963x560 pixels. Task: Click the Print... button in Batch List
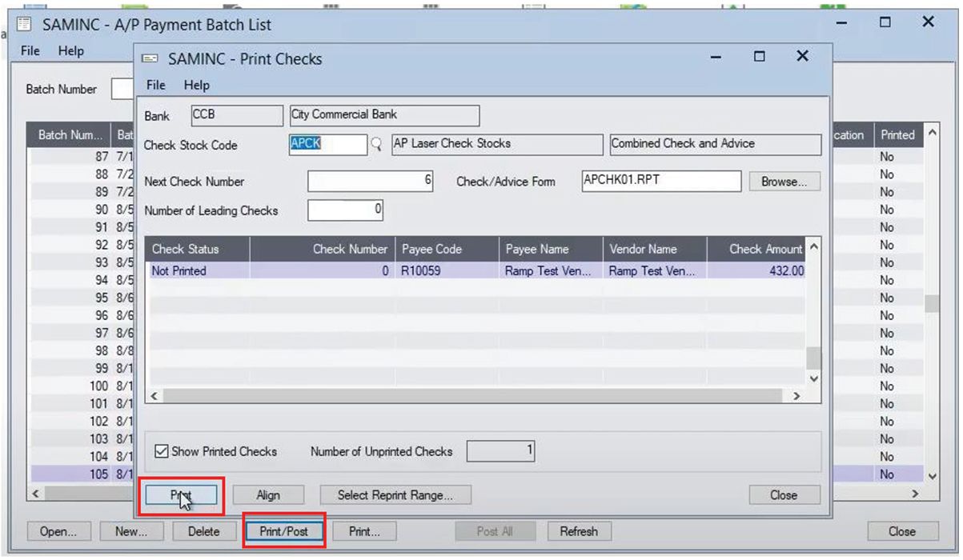[x=364, y=531]
